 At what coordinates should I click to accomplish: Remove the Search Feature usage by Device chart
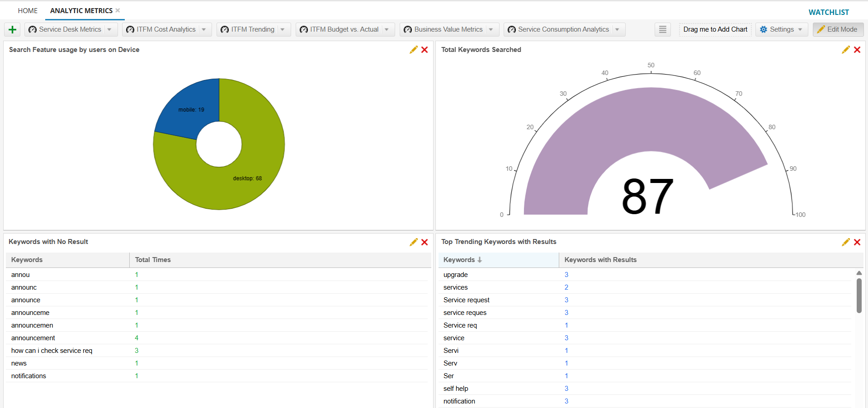coord(425,50)
